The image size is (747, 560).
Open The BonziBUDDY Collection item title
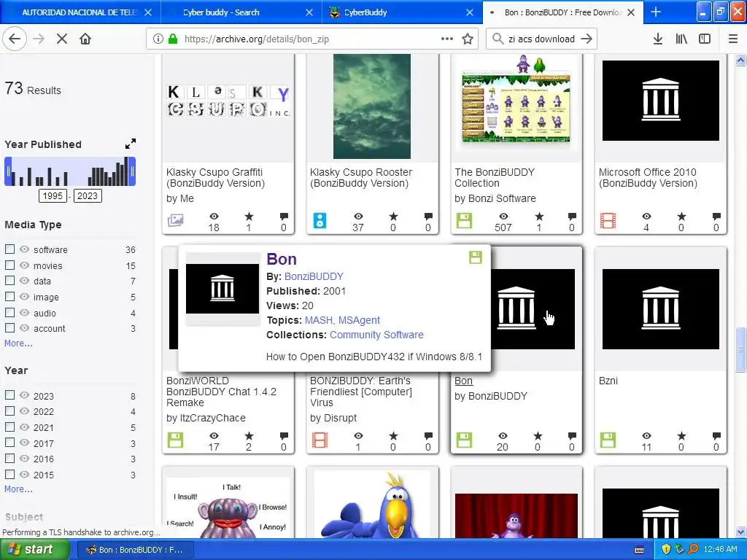click(x=495, y=178)
